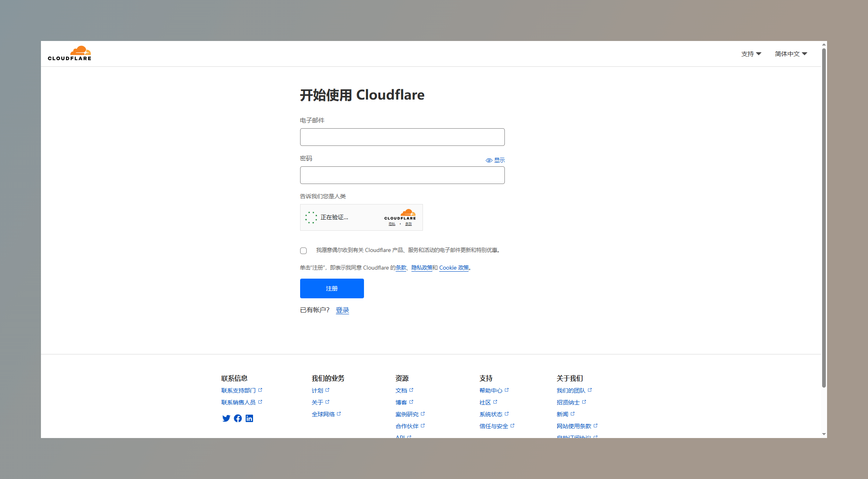Open the 社区 footer link

[x=488, y=402]
